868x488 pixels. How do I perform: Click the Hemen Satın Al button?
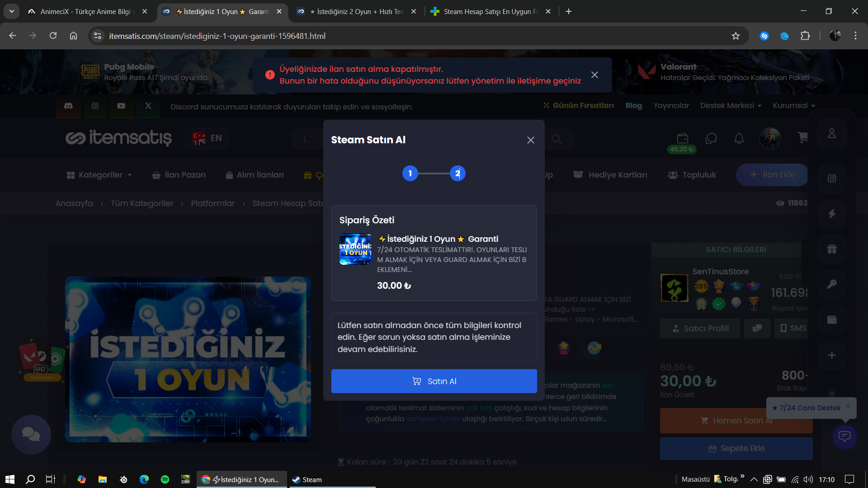[736, 421]
